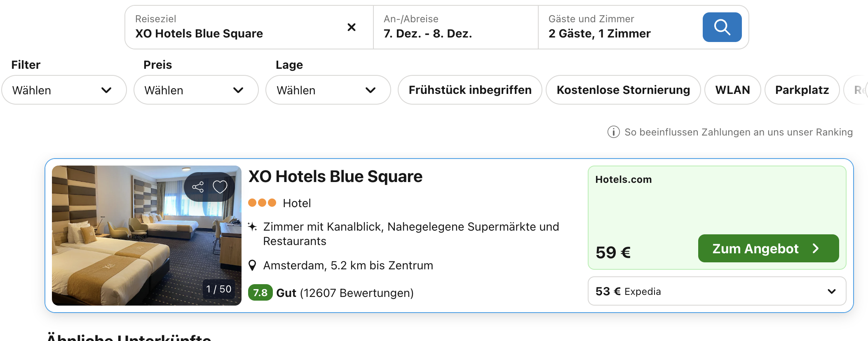
Task: Toggle the Frühstück inbegriffen filter
Action: coord(469,90)
